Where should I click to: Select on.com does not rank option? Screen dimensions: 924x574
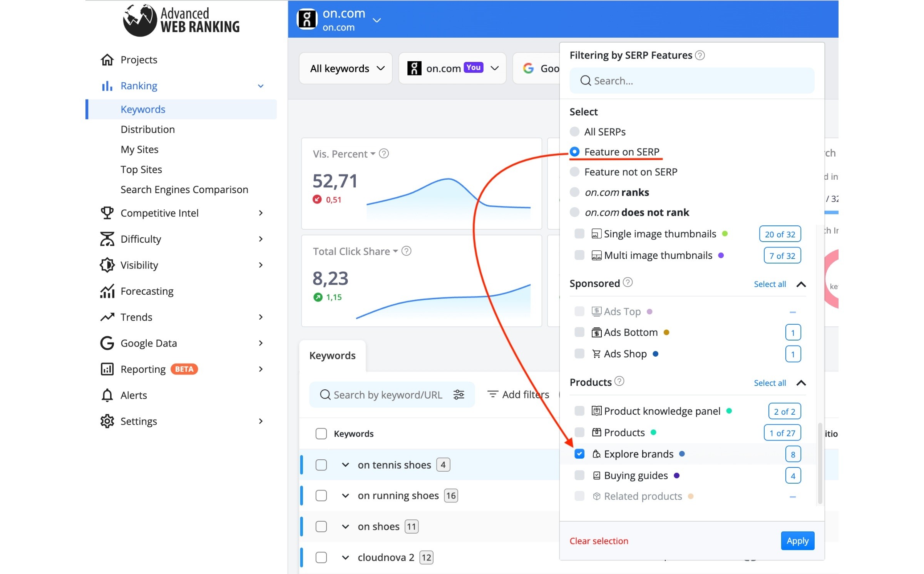tap(574, 212)
